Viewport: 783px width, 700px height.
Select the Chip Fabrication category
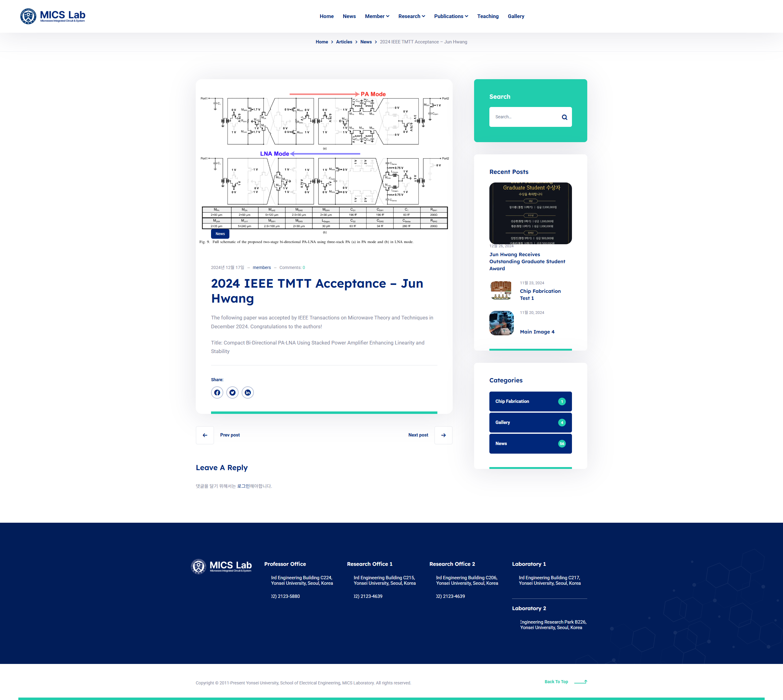pyautogui.click(x=530, y=402)
